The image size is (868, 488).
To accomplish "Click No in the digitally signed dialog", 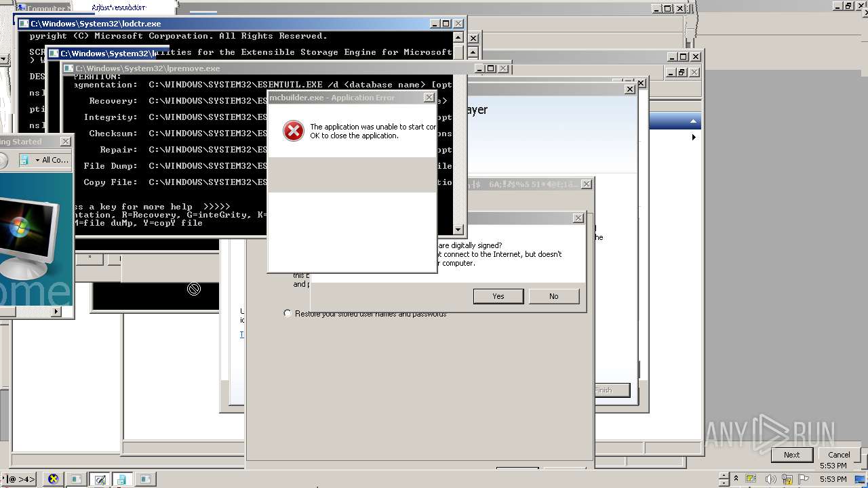I will tap(554, 296).
